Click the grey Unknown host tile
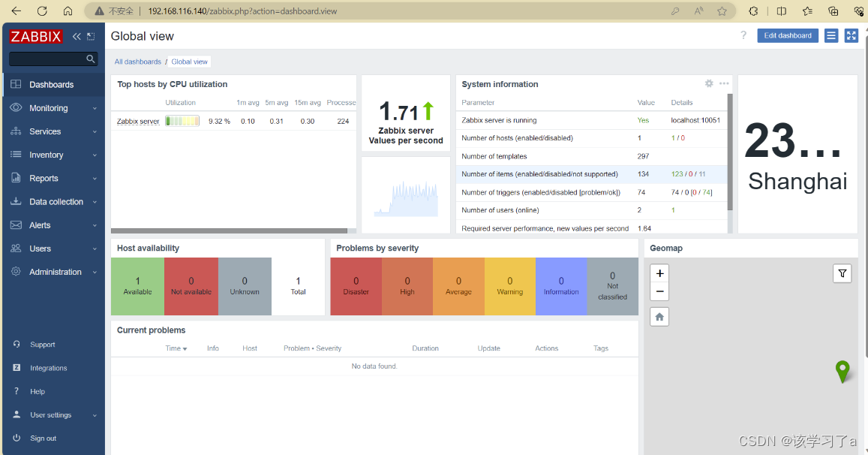868x455 pixels. [x=245, y=287]
